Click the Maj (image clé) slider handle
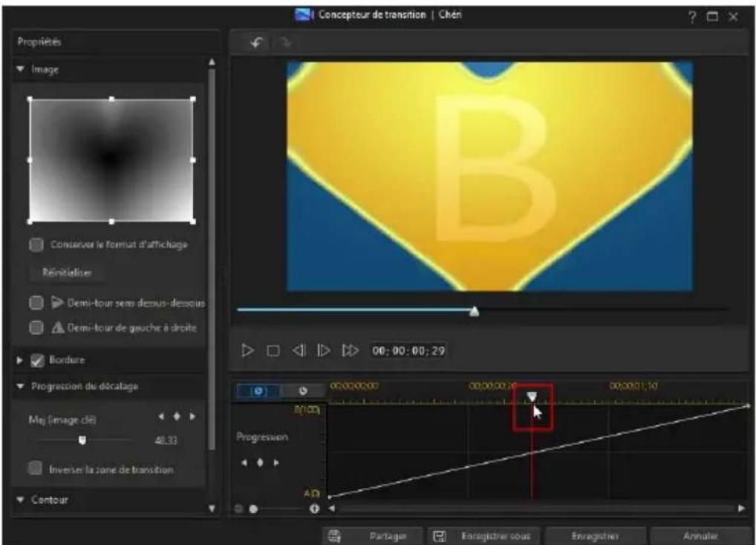 82,440
